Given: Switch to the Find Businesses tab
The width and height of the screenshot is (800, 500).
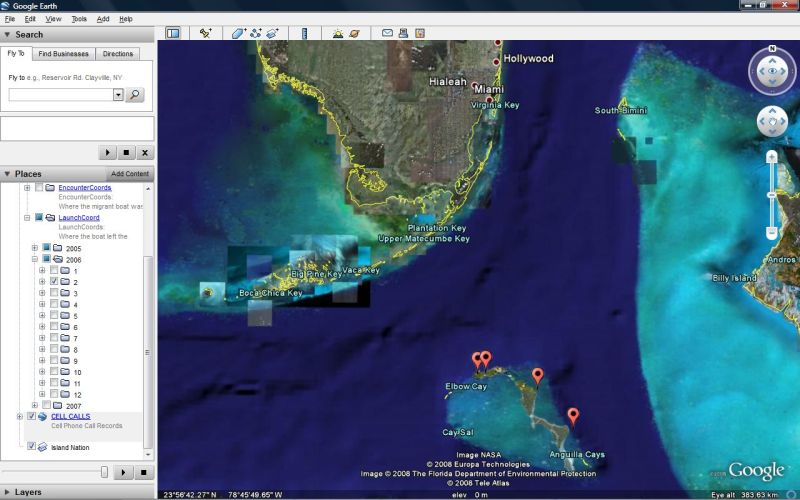Looking at the screenshot, I should coord(63,54).
